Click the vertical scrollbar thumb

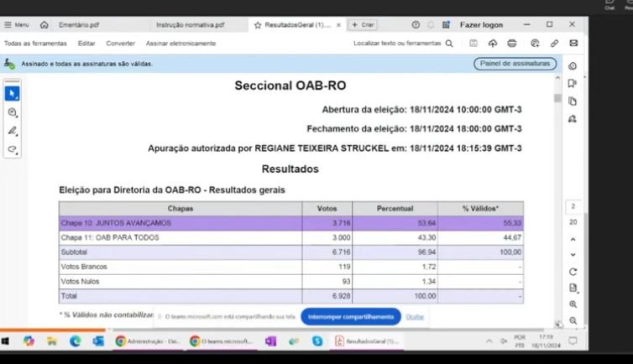click(557, 98)
